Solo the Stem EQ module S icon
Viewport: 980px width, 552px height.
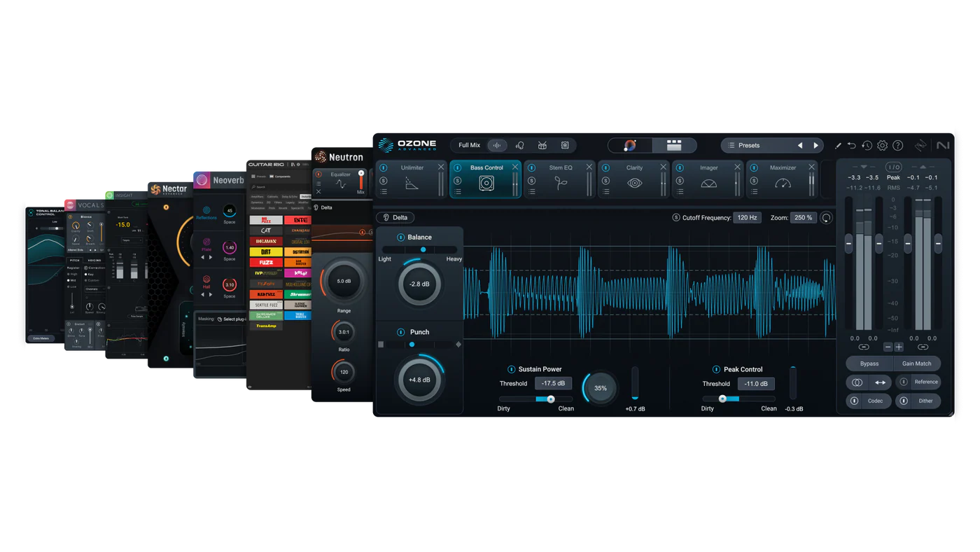pos(531,181)
